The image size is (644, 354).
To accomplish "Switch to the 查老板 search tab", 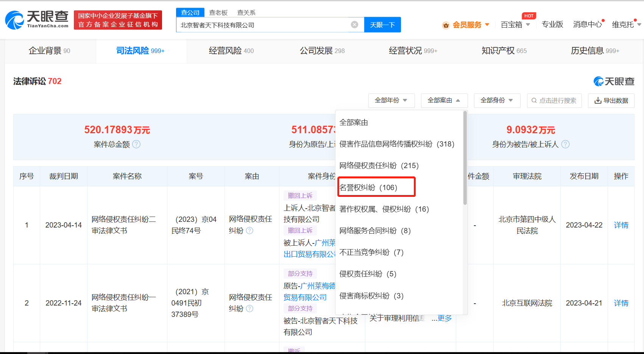I will pyautogui.click(x=218, y=12).
